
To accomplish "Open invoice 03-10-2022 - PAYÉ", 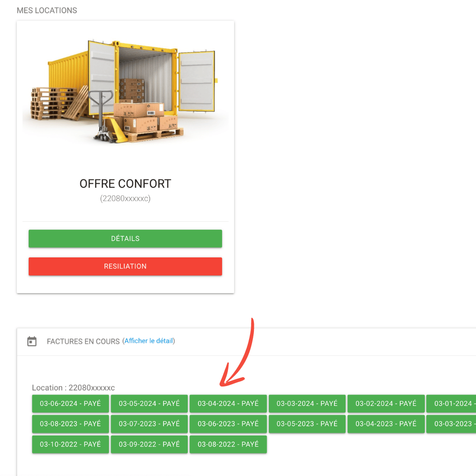I will point(71,444).
